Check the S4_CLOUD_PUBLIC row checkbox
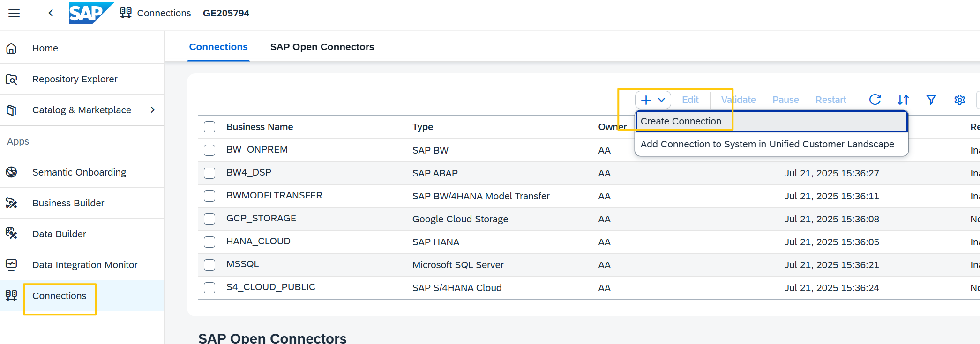Screen dimensions: 980x344 [x=209, y=288]
